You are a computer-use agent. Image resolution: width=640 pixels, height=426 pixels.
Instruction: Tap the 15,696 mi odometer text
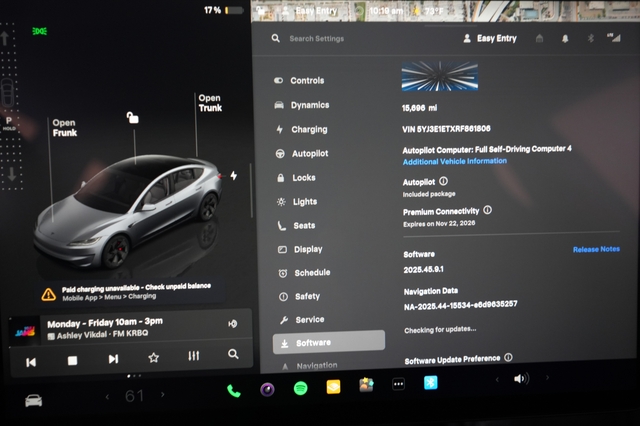click(x=419, y=108)
